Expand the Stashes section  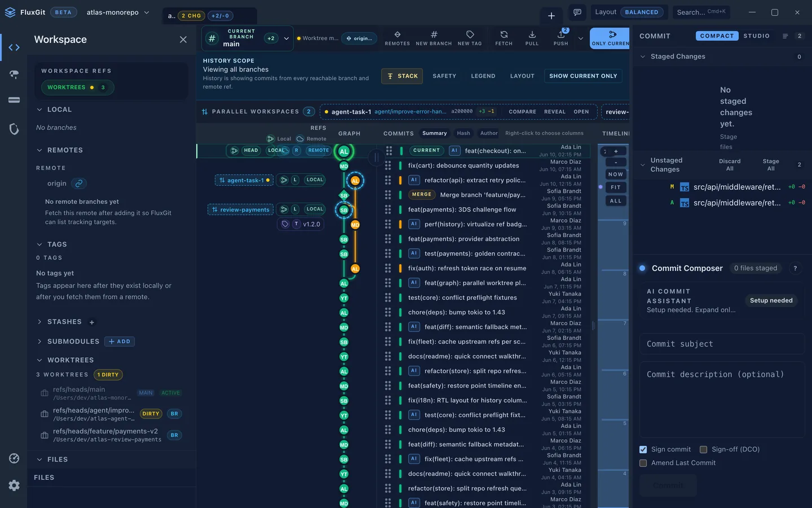pyautogui.click(x=39, y=322)
